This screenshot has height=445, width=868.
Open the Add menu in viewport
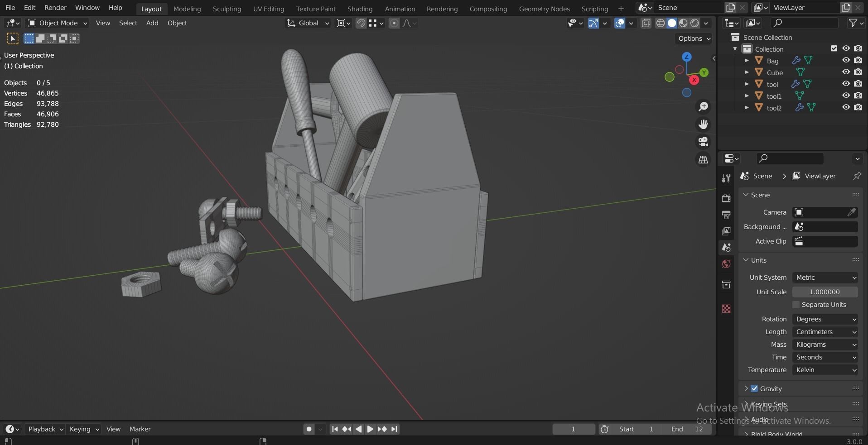152,23
